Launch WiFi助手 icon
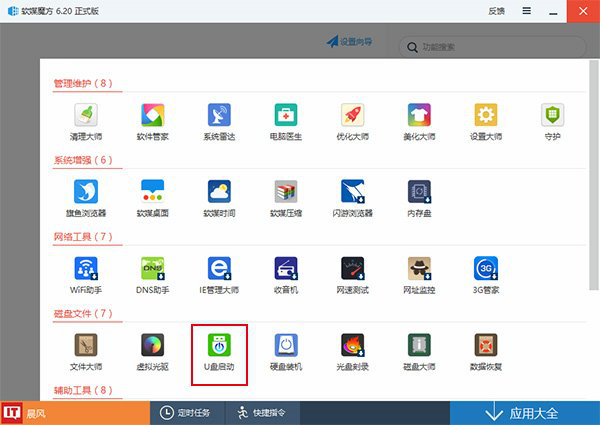Viewport: 600px width, 425px height. [86, 268]
